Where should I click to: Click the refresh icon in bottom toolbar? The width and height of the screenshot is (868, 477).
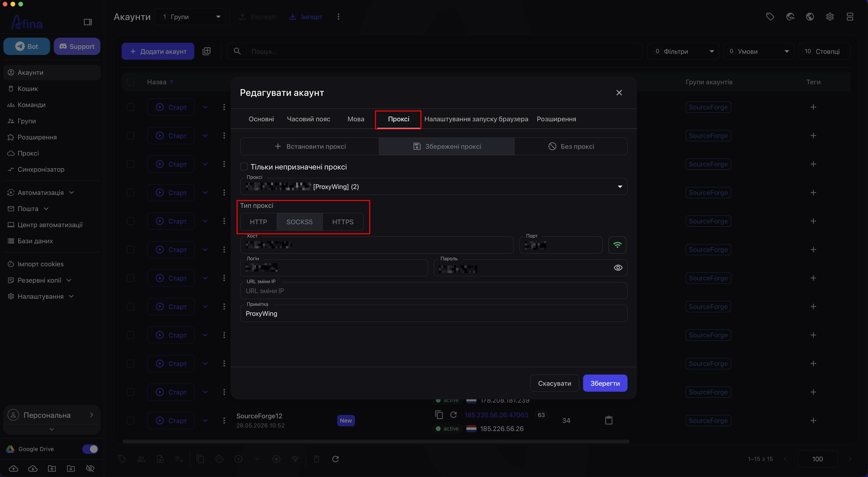point(335,459)
